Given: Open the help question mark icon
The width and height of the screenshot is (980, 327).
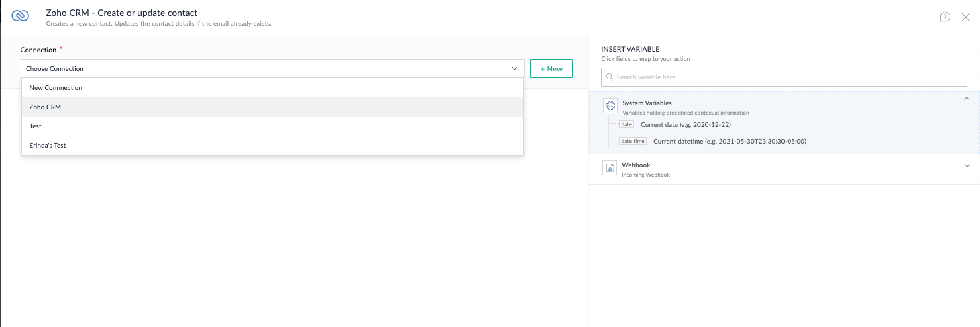Looking at the screenshot, I should click(945, 17).
